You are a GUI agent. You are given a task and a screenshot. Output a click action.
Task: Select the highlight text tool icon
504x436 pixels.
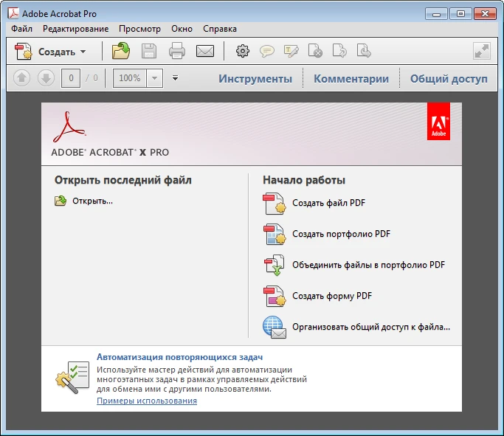[x=291, y=51]
